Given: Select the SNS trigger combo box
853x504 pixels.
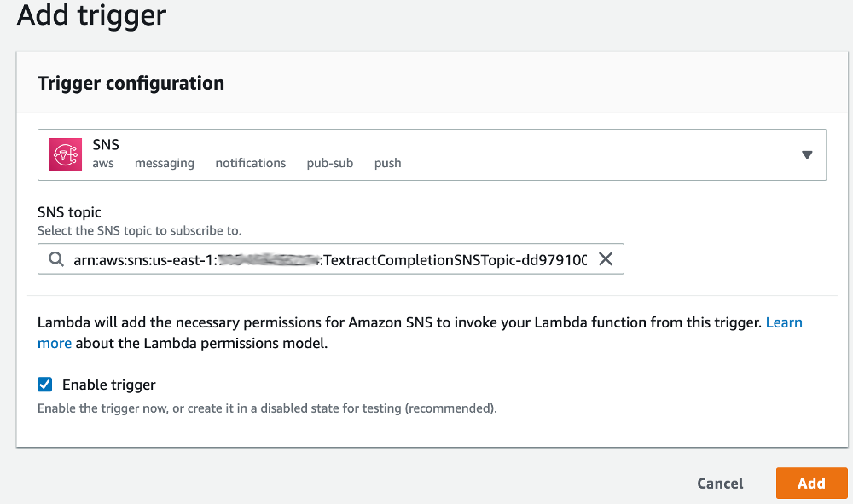Looking at the screenshot, I should click(432, 155).
